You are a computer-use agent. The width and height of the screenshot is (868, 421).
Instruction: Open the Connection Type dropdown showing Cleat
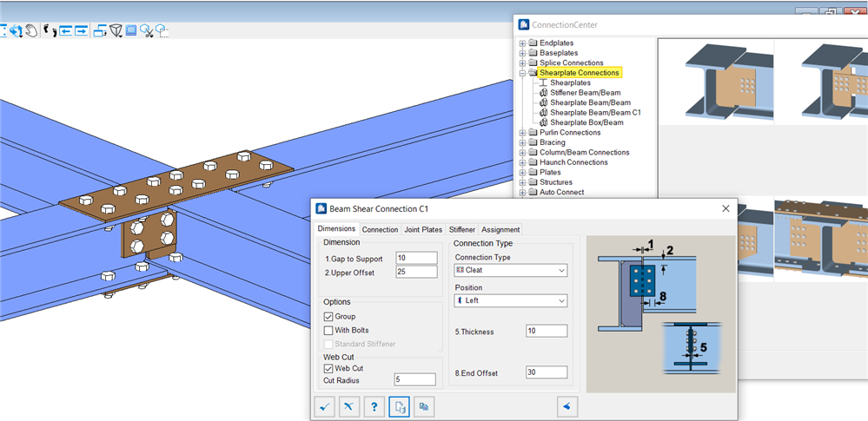(510, 271)
